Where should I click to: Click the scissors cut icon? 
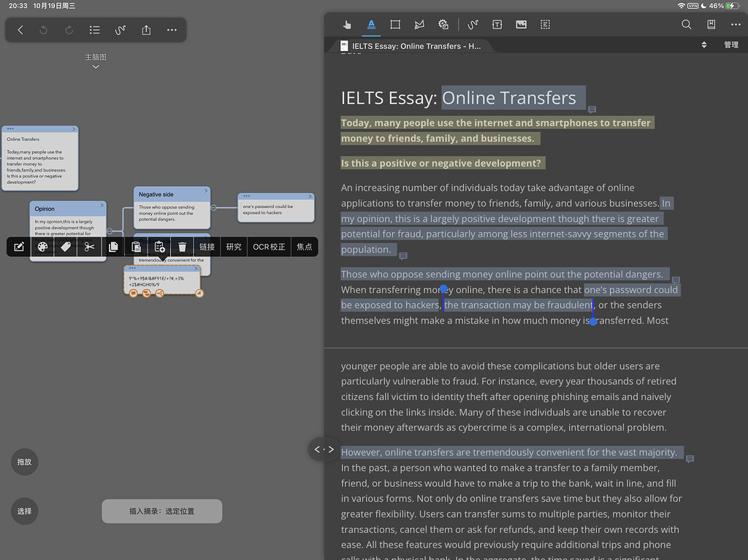pyautogui.click(x=89, y=247)
